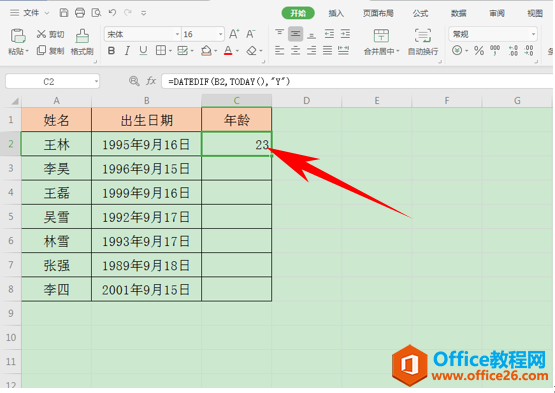The image size is (555, 393).
Task: Open the font size 16 dropdown
Action: tap(221, 34)
